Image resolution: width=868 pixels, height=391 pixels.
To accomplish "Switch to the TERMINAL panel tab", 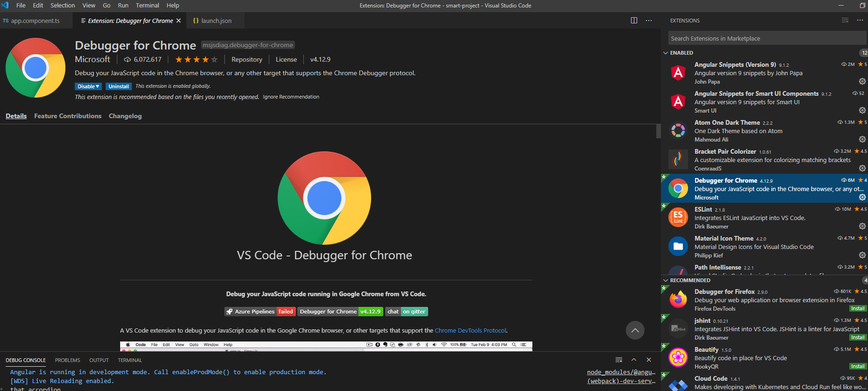I will [130, 360].
